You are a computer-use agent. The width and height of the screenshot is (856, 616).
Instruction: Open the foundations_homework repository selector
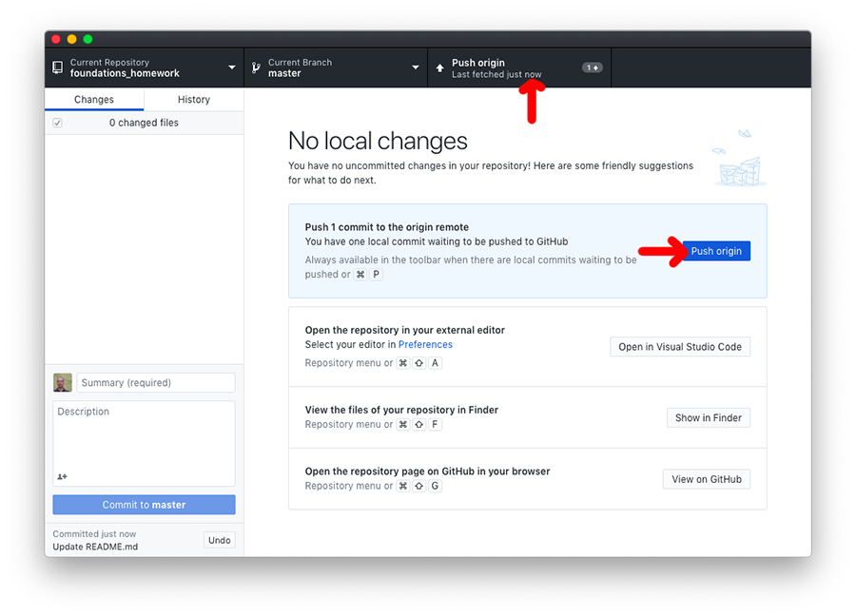[x=145, y=67]
